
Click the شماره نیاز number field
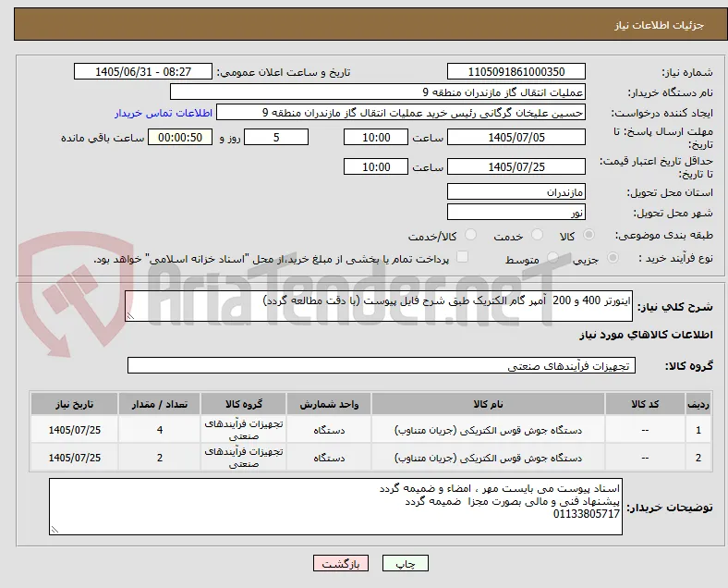click(x=516, y=71)
